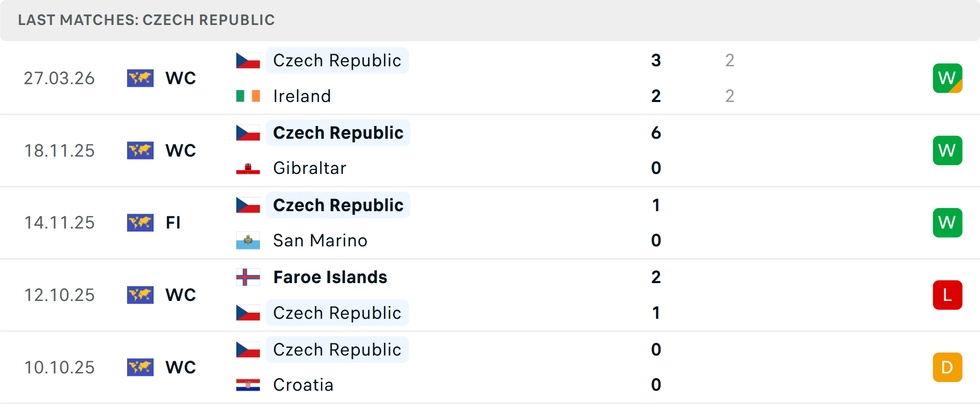Click the W result badge for Gibraltar match
Screen dimensions: 980x404
point(947,150)
